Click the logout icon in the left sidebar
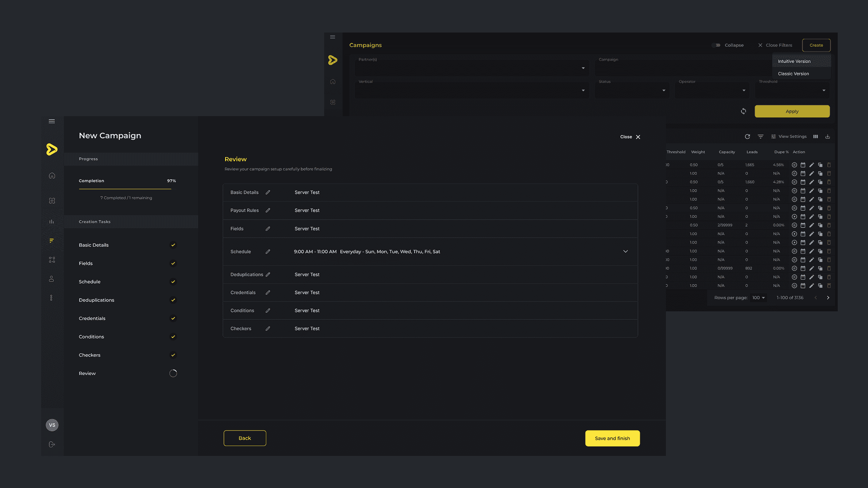Image resolution: width=868 pixels, height=488 pixels. [52, 445]
